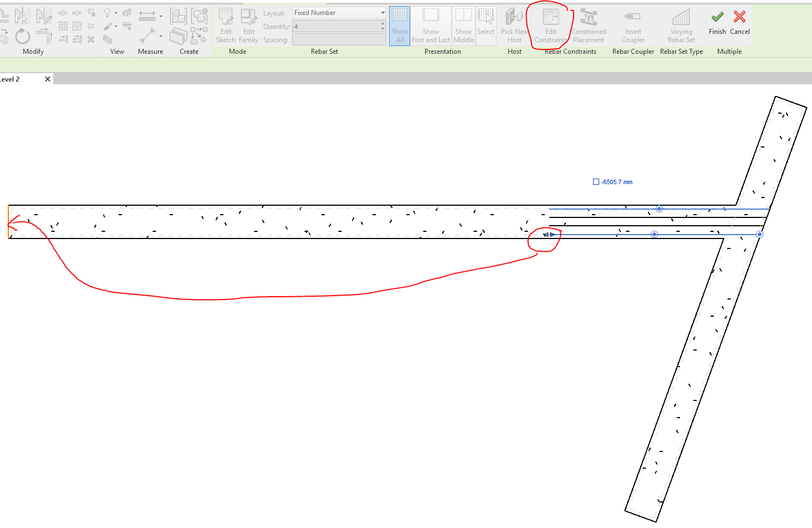The height and width of the screenshot is (528, 812).
Task: Enable Show First and Last presentation
Action: [431, 24]
